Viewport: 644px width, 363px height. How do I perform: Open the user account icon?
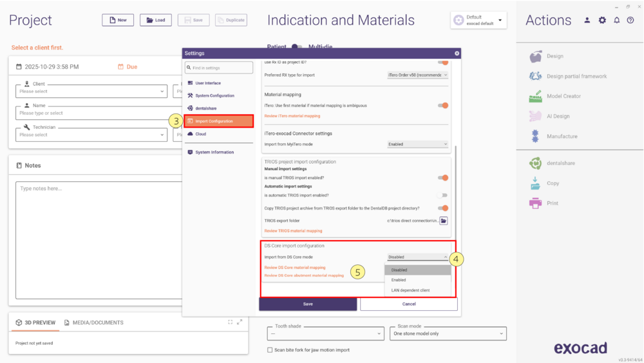(x=587, y=20)
